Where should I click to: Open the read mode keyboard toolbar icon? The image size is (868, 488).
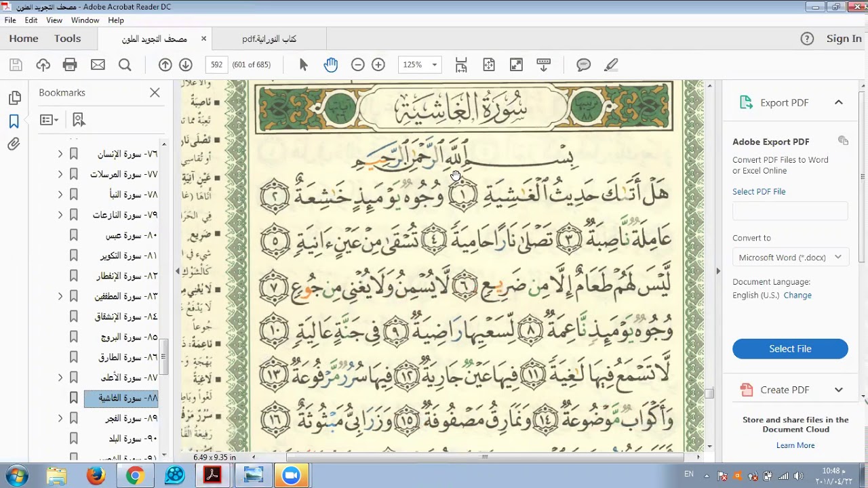pos(543,65)
